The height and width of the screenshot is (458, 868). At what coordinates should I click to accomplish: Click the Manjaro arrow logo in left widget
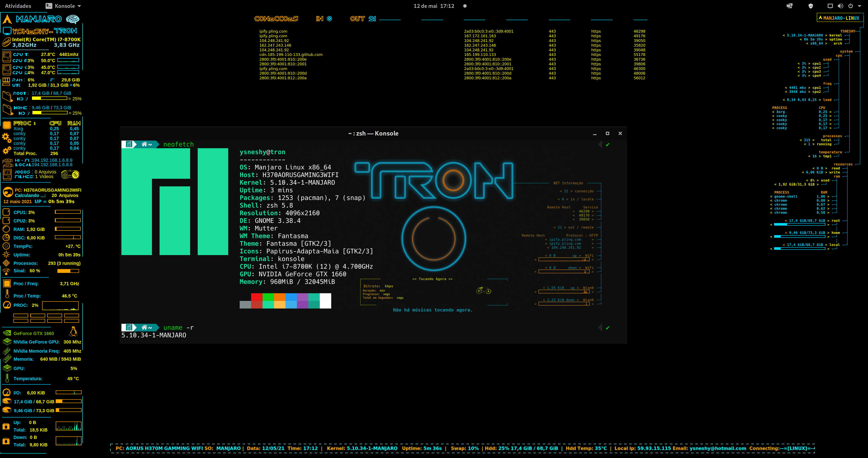point(7,19)
